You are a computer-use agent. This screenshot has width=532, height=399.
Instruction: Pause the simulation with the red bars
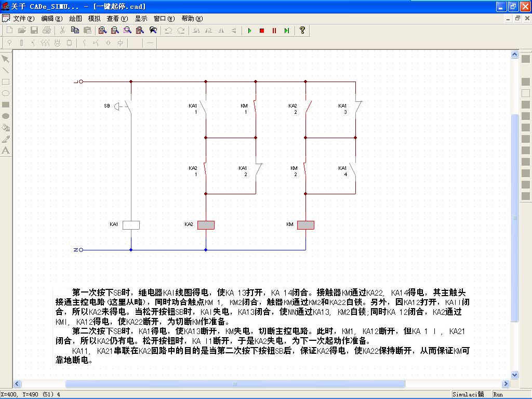(274, 31)
